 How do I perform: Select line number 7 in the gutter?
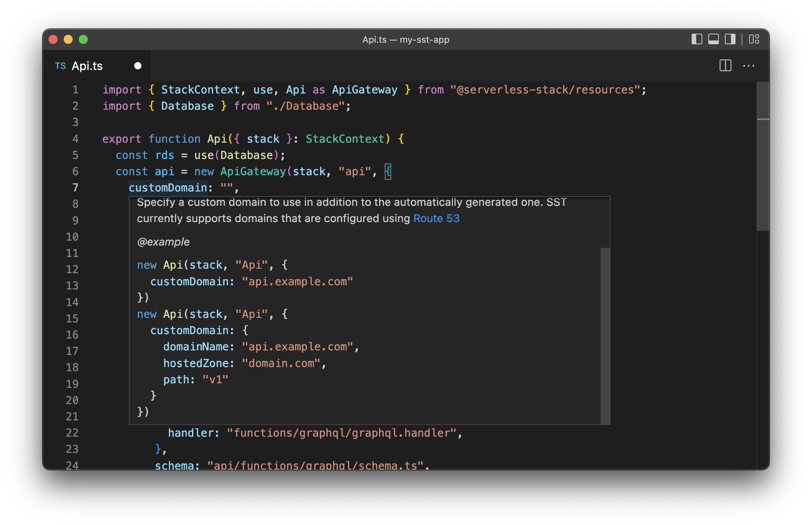point(75,188)
